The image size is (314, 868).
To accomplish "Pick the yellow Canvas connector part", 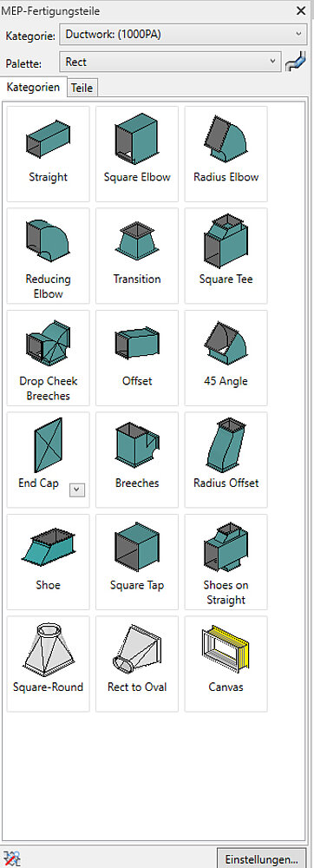I will pos(226,664).
